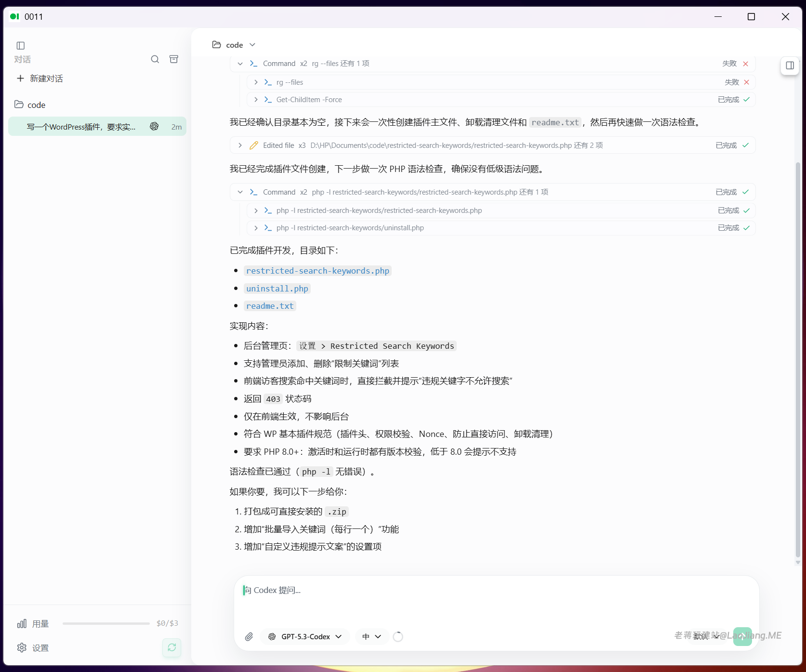Viewport: 806px width, 672px height.
Task: Click 失败 status on top Command row
Action: (729, 64)
